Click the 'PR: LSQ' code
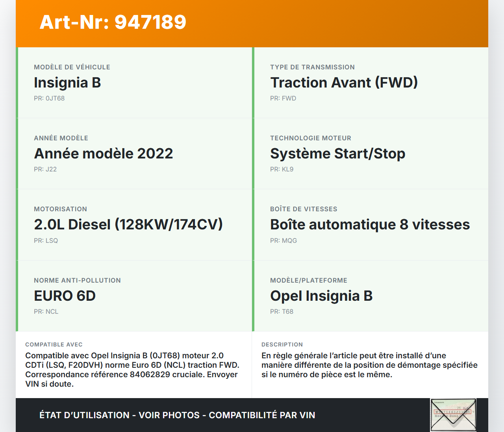This screenshot has height=432, width=504. pyautogui.click(x=46, y=241)
